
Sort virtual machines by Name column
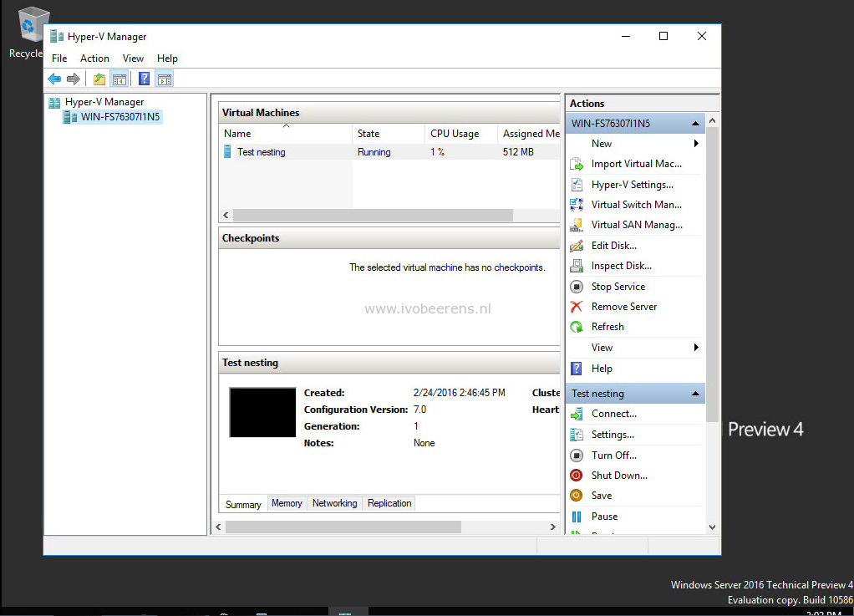pos(287,134)
